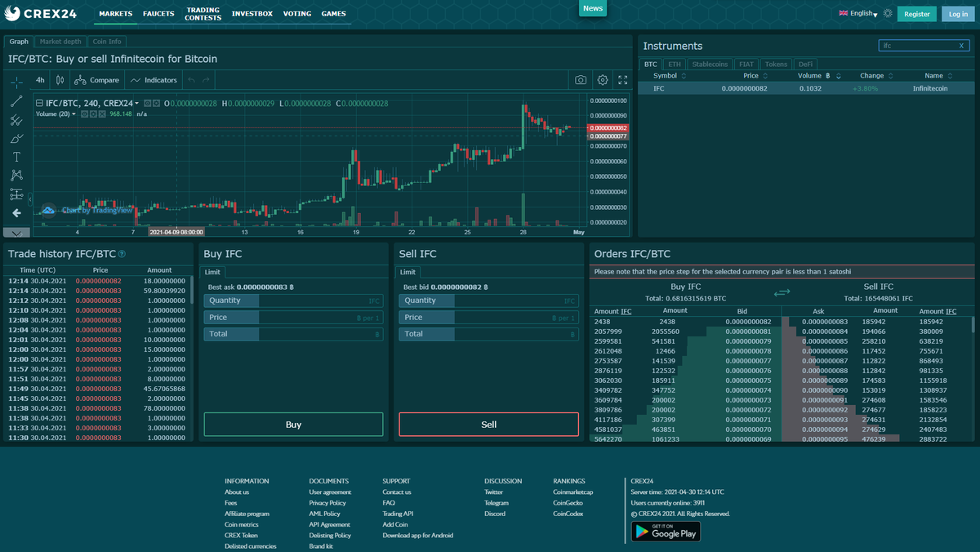Enter fullscreen chart mode
Image resolution: width=980 pixels, height=552 pixels.
pos(623,80)
